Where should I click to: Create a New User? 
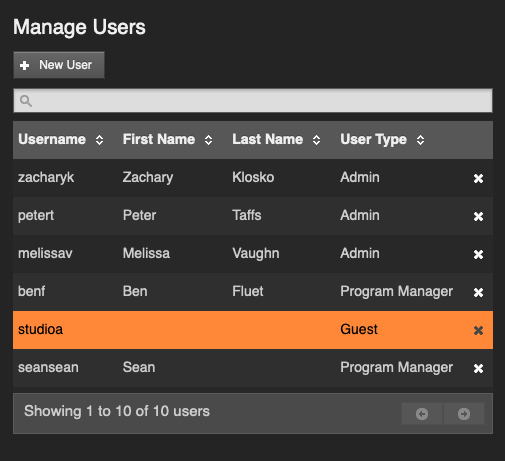coord(59,65)
